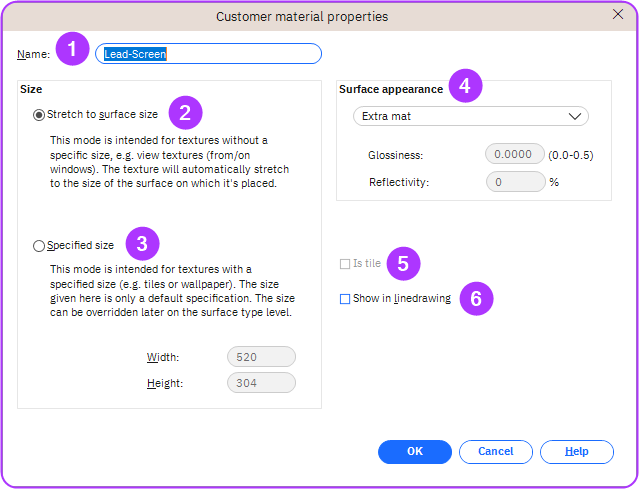Tick the Is tile checkbox
Viewport: 639px width, 489px height.
[x=345, y=264]
